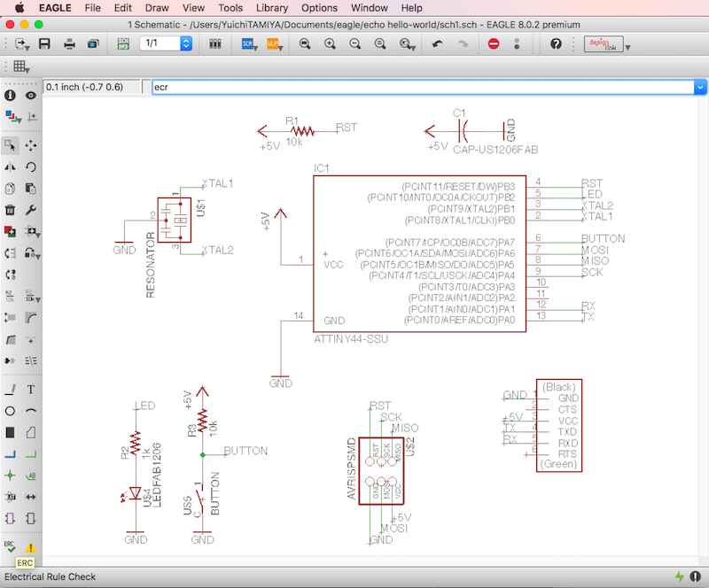Select the Delete trash tool
The width and height of the screenshot is (709, 588).
tap(10, 210)
